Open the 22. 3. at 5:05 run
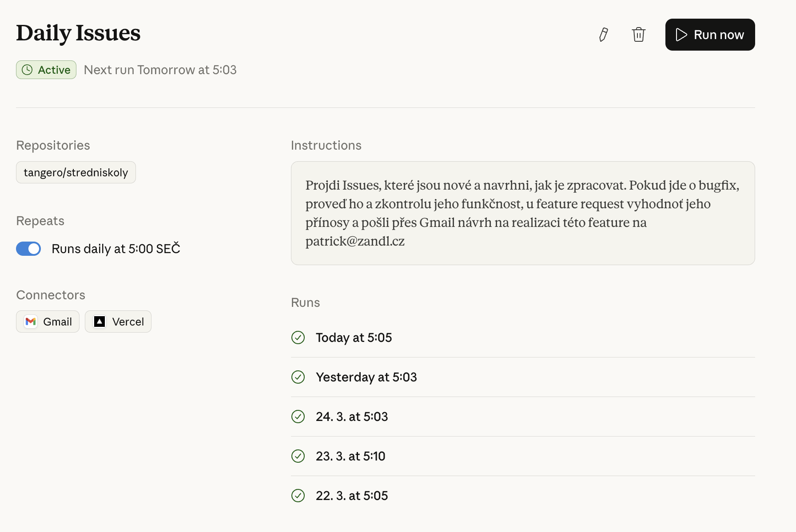The width and height of the screenshot is (796, 532). click(x=352, y=496)
